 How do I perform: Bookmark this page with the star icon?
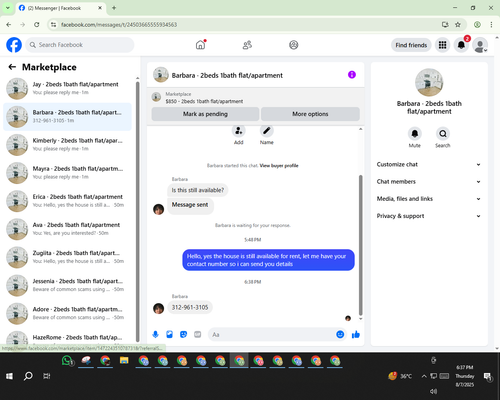click(x=458, y=25)
